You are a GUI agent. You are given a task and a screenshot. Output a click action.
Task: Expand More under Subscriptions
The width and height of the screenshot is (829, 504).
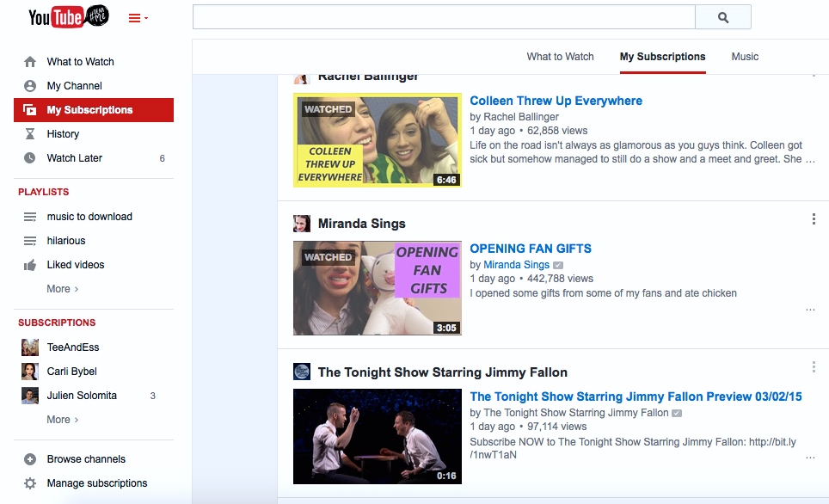63,420
